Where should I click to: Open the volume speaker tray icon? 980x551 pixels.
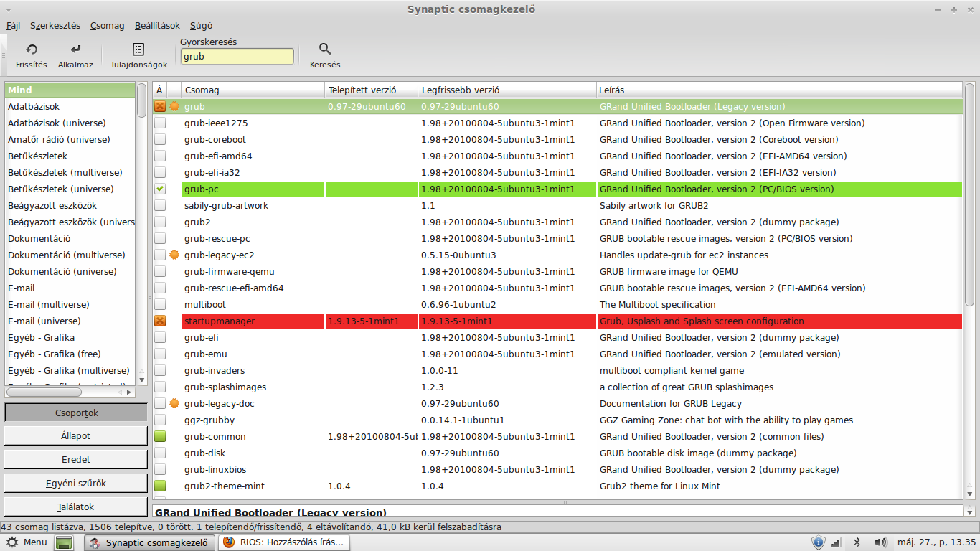pos(880,542)
